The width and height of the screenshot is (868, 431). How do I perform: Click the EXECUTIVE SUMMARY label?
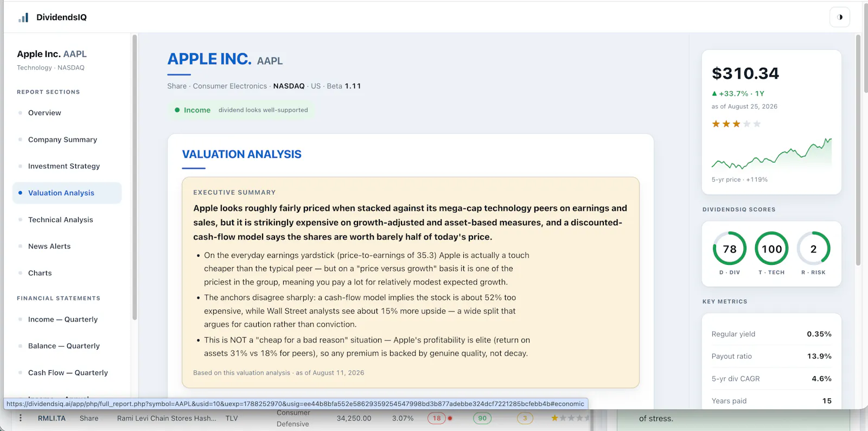point(234,193)
